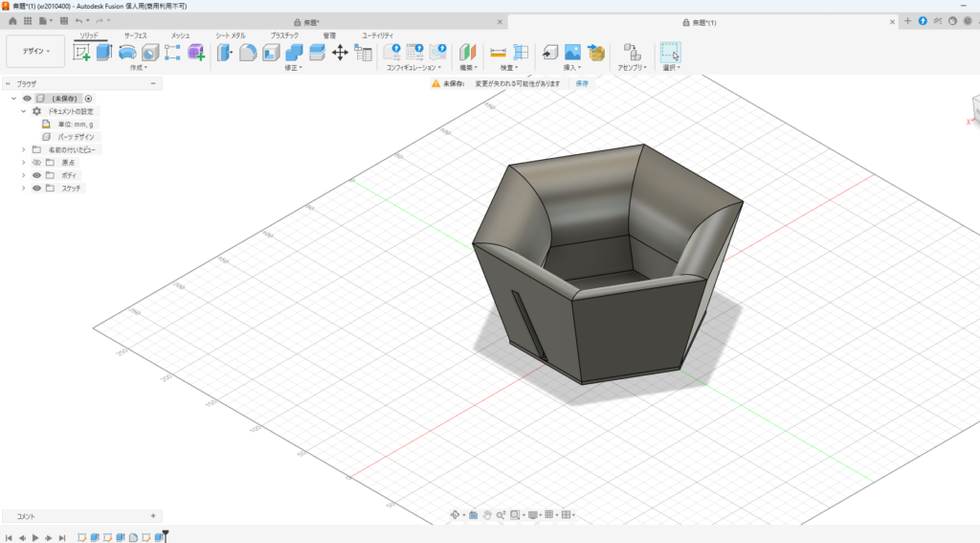Hide the スケッチ folder via eye icon

37,188
